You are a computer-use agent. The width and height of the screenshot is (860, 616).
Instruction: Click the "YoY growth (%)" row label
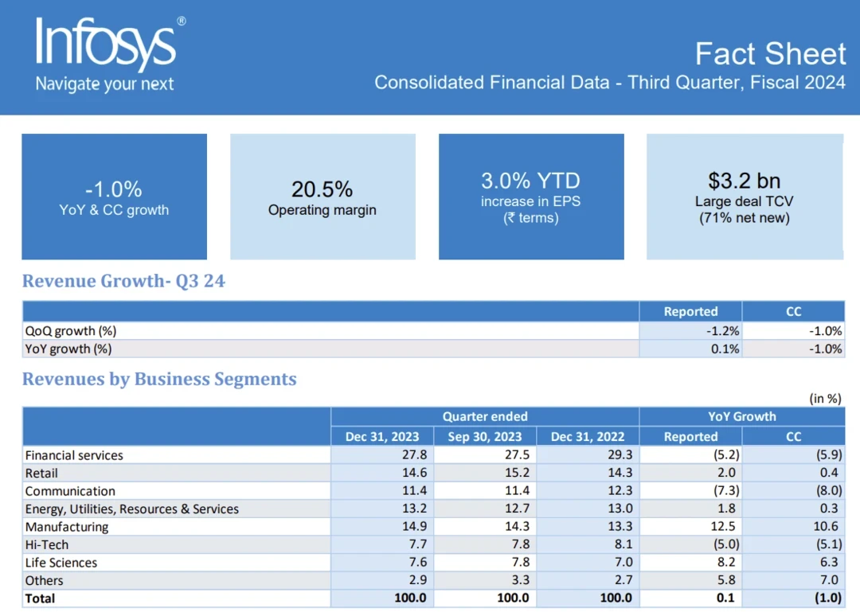(x=68, y=349)
